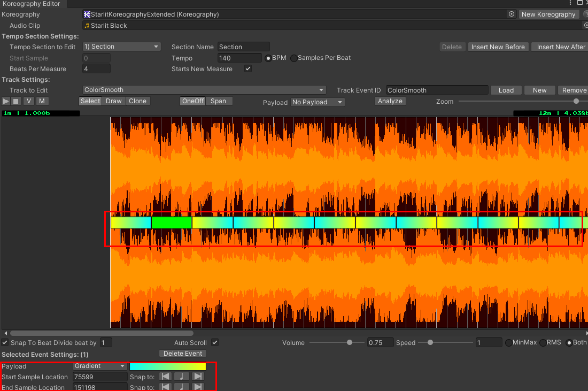The image size is (588, 391).
Task: Click the Zoom slider handle
Action: point(576,101)
